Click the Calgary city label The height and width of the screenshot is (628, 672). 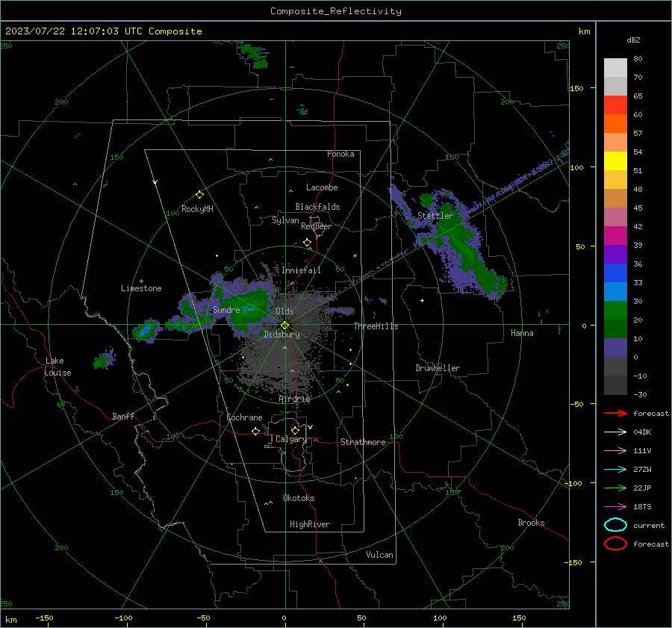tap(291, 439)
